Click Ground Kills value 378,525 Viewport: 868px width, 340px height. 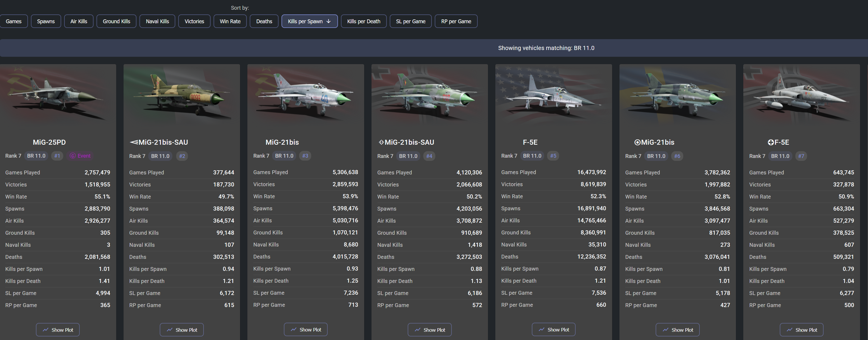click(x=843, y=233)
